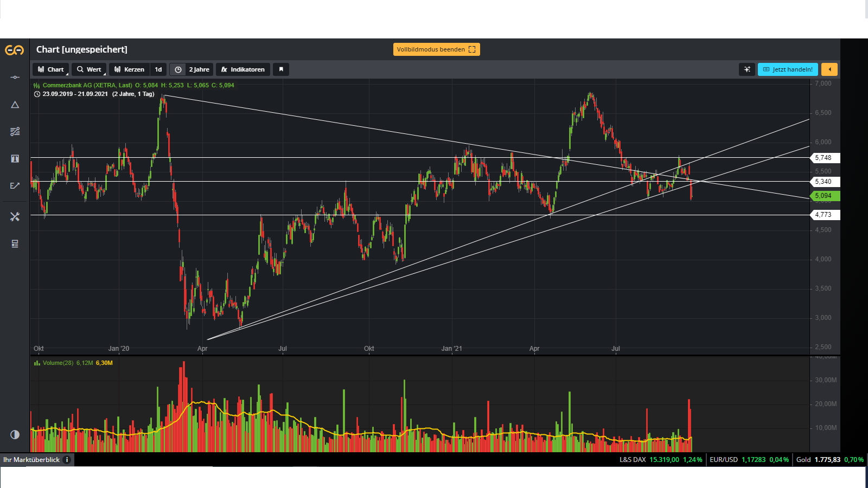Click the date range 23.09.2019 - 21.09.2021
Image resolution: width=868 pixels, height=488 pixels.
tap(75, 94)
